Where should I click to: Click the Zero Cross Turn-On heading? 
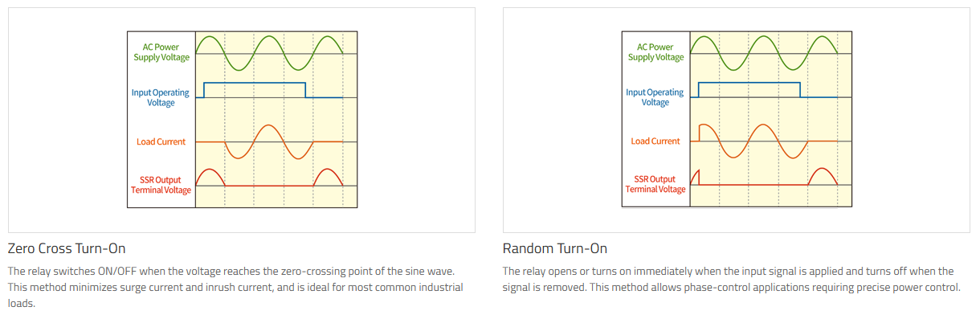pyautogui.click(x=67, y=247)
